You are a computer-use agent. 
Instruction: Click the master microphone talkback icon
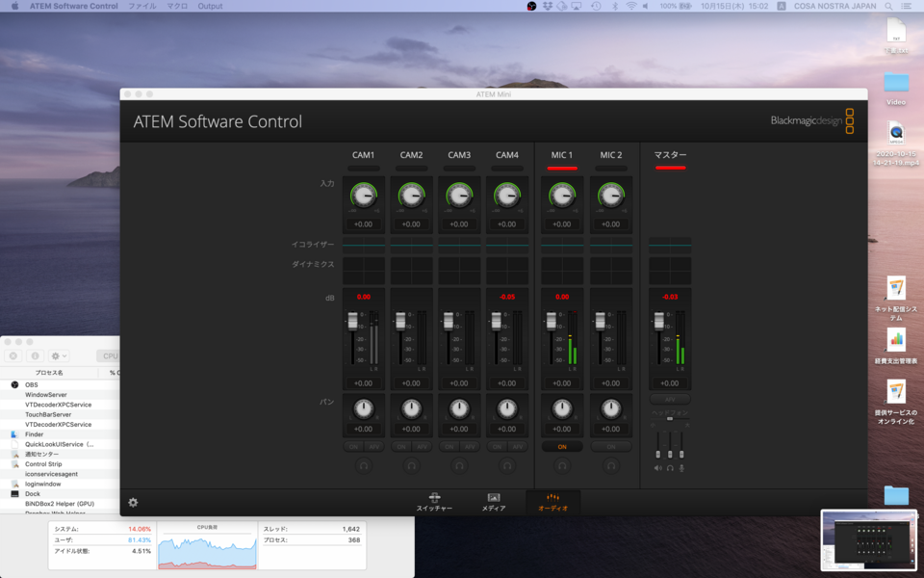pyautogui.click(x=682, y=468)
